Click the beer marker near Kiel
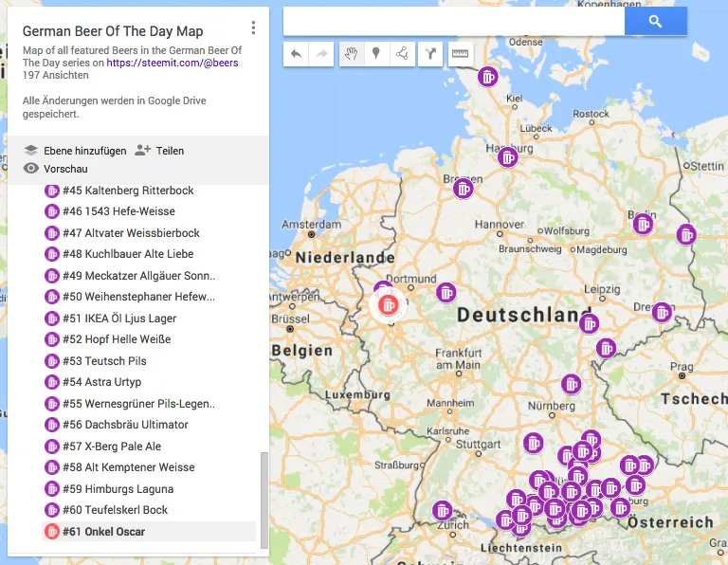The width and height of the screenshot is (728, 565). [x=487, y=77]
